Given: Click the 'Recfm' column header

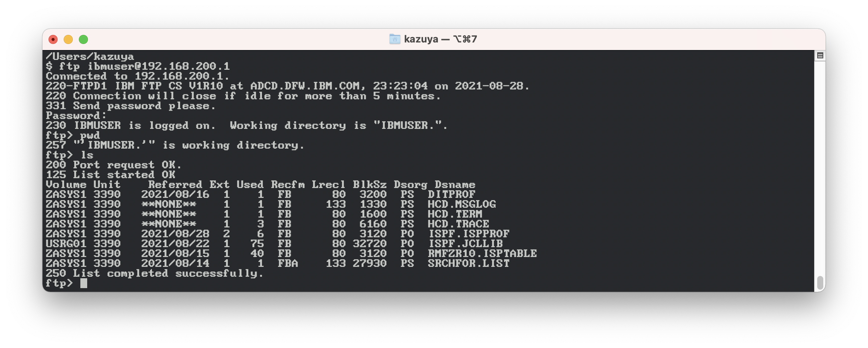Looking at the screenshot, I should pos(288,185).
